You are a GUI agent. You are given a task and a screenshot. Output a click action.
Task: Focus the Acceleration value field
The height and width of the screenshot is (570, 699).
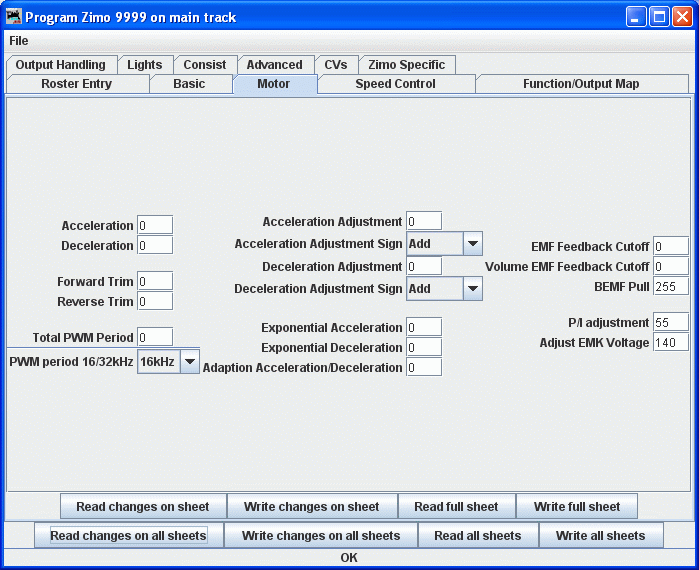tap(155, 225)
